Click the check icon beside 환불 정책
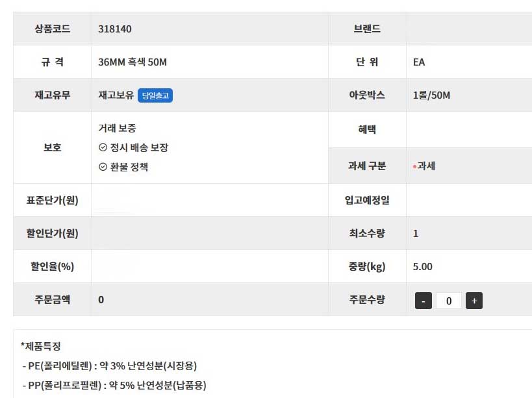This screenshot has width=532, height=398. point(103,167)
